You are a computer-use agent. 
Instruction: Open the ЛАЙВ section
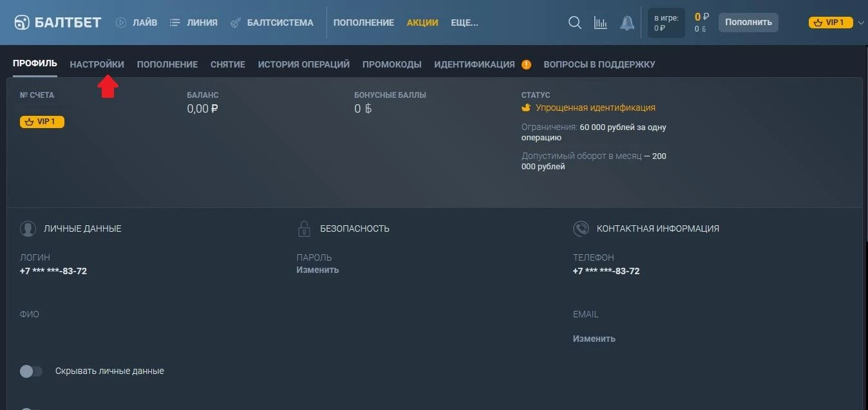[137, 23]
